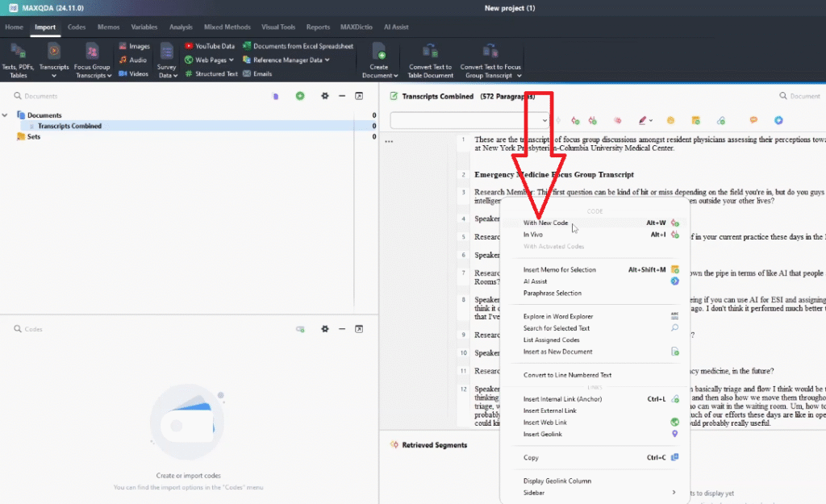Collapse the Documents tree node
826x504 pixels.
(6, 115)
